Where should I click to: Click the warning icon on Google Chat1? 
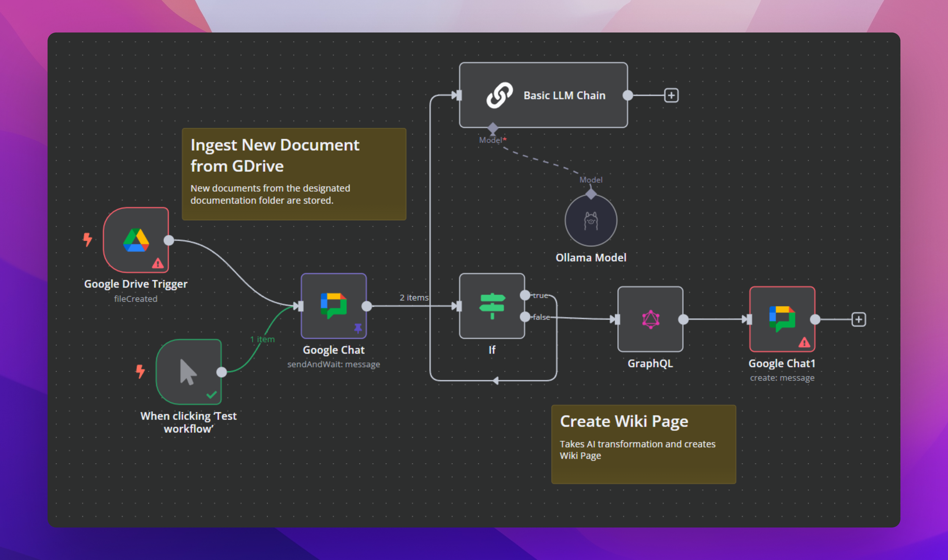point(804,342)
